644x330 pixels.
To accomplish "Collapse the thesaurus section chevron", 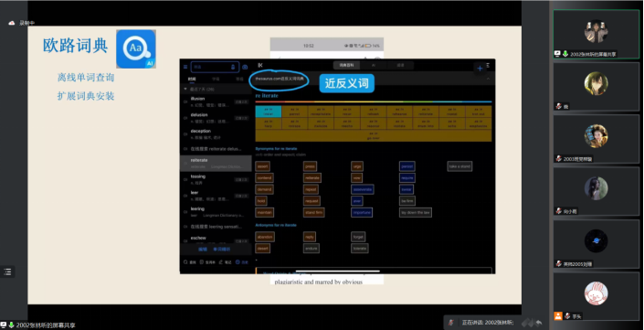I will (488, 79).
